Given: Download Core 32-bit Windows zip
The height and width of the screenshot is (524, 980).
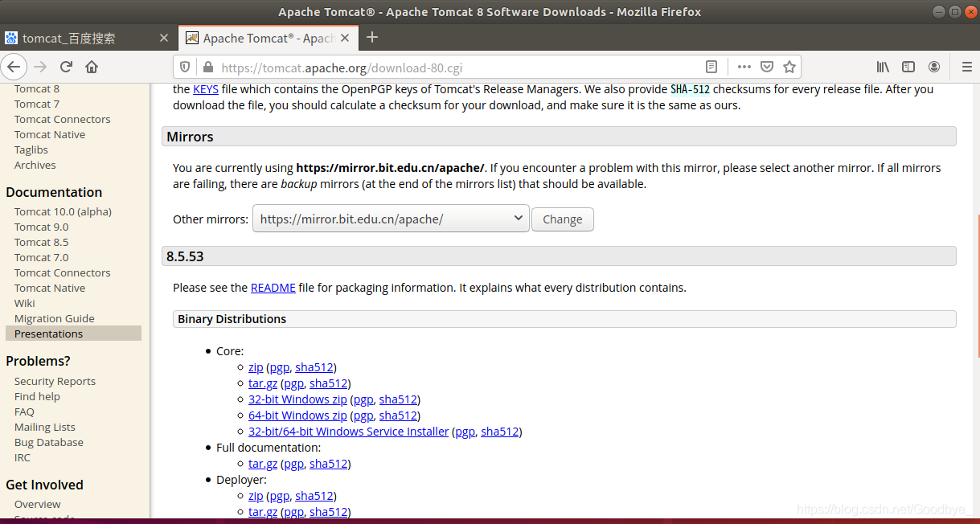Looking at the screenshot, I should [297, 399].
